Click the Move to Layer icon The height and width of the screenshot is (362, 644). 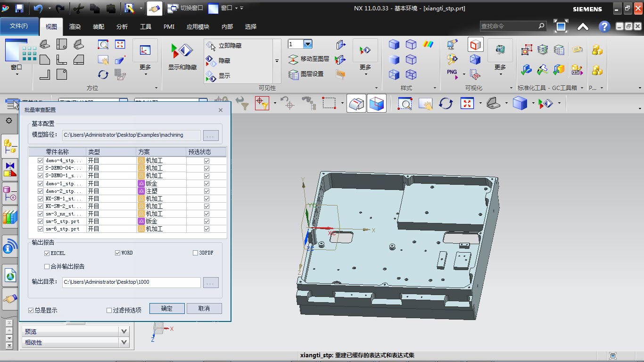[x=293, y=59]
